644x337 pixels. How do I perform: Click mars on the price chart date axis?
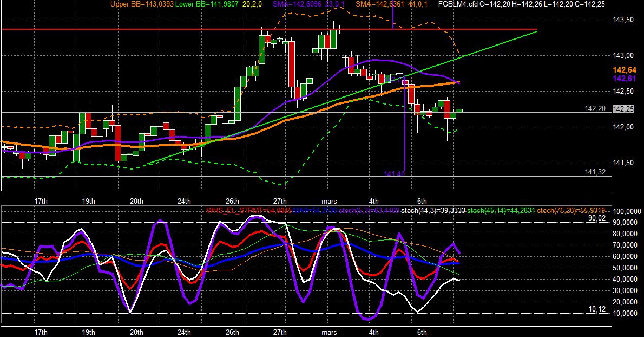click(x=329, y=202)
